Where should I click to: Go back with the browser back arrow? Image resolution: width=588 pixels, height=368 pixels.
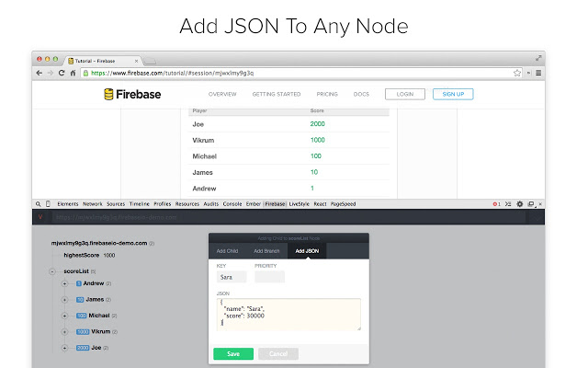pos(39,74)
